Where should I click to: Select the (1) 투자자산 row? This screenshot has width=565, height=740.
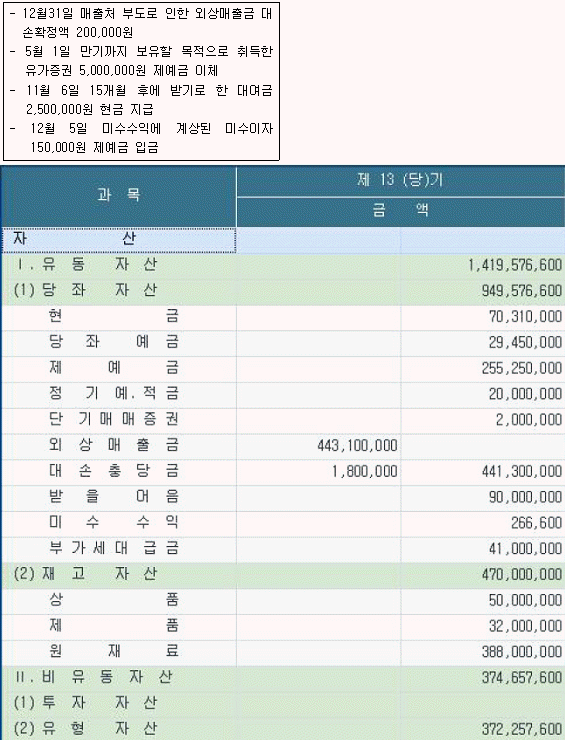[283, 703]
